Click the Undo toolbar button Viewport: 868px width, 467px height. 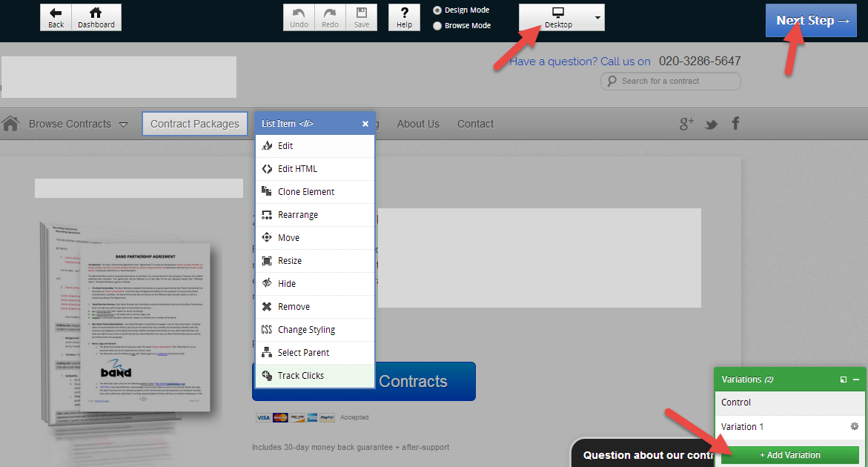(x=299, y=18)
